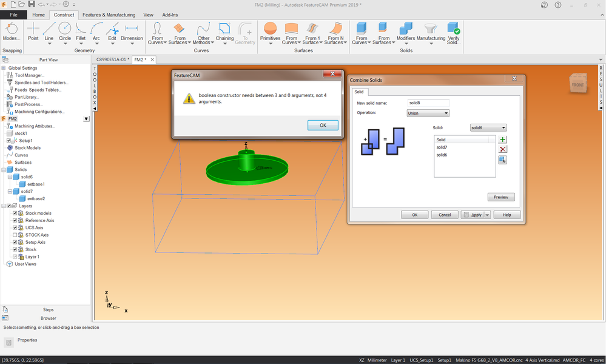
Task: Remove solid with red X icon
Action: click(x=502, y=149)
